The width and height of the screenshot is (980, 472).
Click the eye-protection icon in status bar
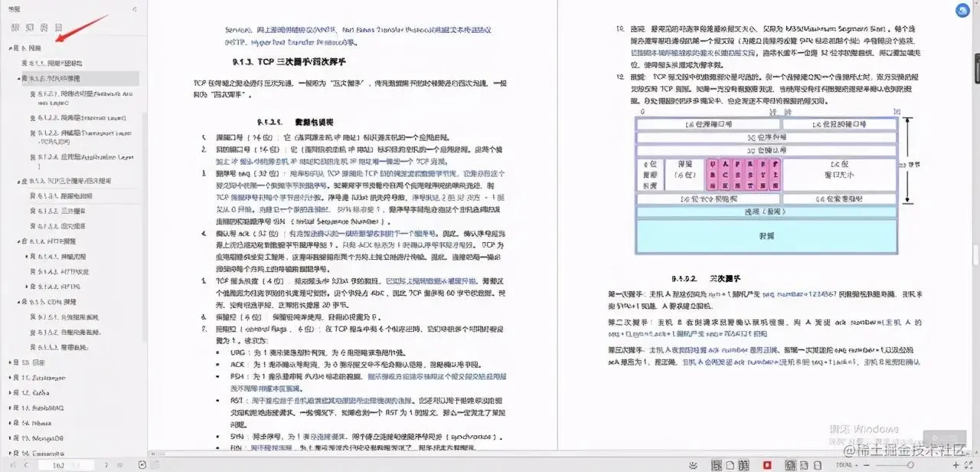[x=693, y=465]
